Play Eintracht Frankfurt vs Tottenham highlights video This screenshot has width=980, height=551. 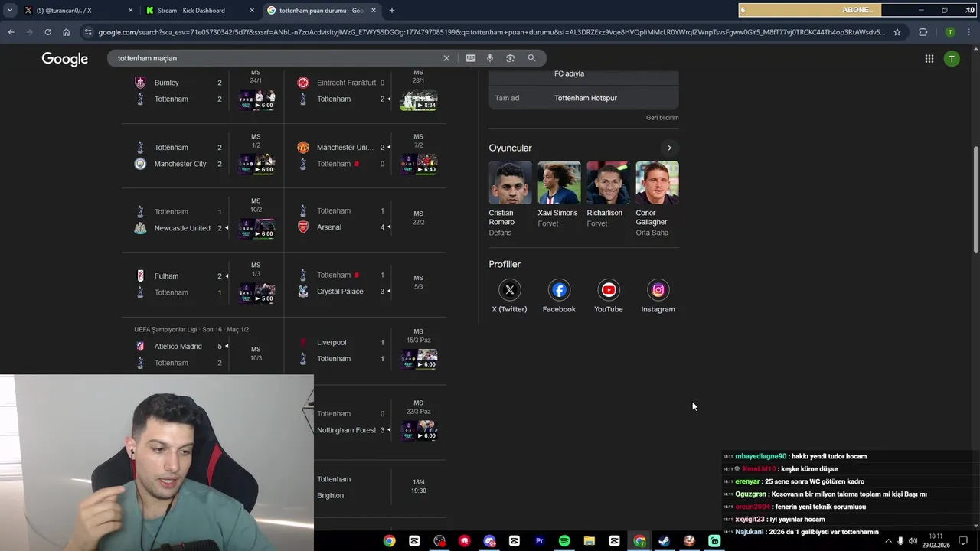click(x=419, y=99)
